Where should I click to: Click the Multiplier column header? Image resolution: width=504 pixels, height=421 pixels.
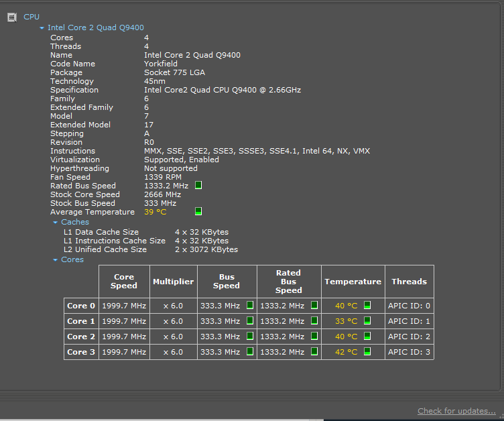pos(173,282)
